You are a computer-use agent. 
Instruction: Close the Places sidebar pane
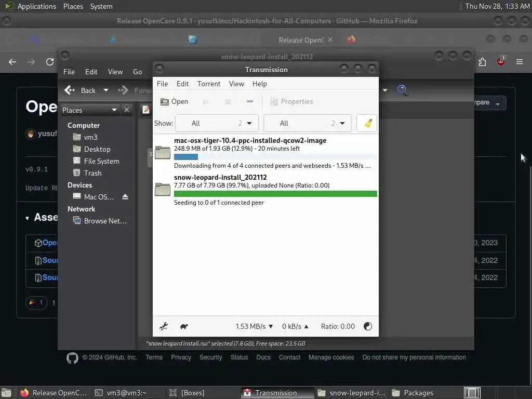point(127,110)
